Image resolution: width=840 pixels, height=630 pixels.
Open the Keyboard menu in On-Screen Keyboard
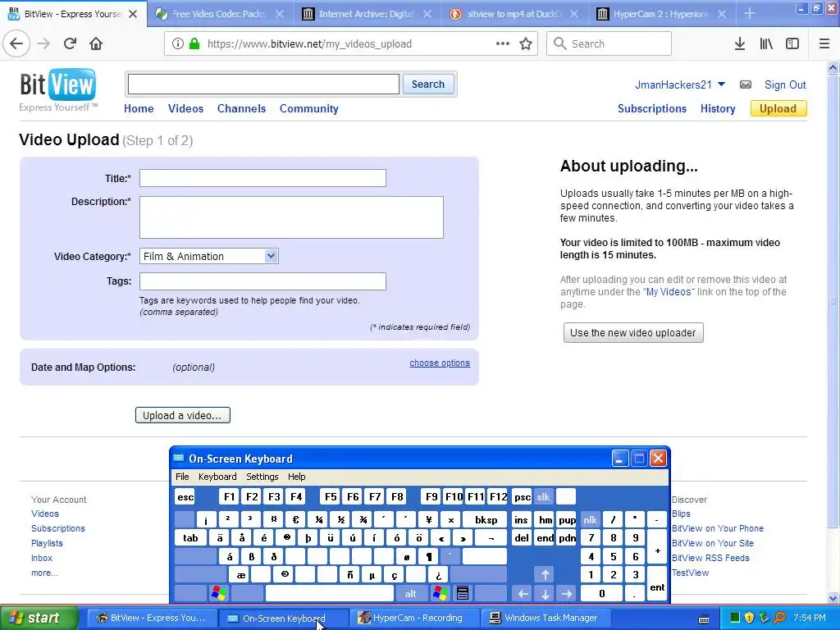(x=217, y=477)
